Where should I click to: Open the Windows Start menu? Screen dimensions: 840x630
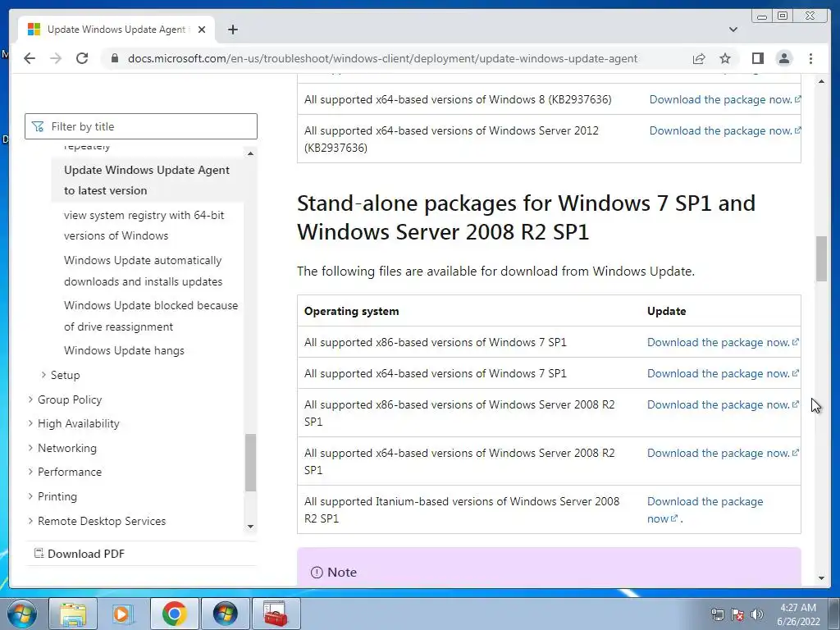click(22, 614)
